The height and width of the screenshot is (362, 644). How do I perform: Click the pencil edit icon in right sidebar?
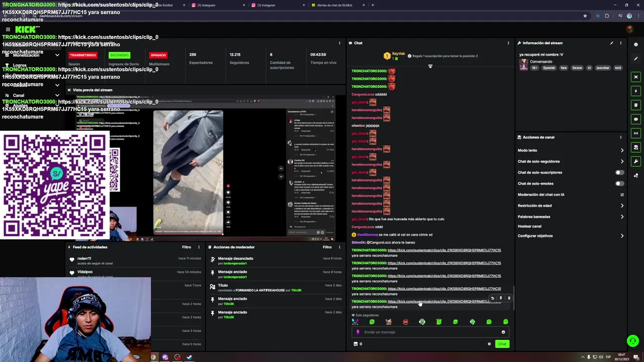point(636,58)
